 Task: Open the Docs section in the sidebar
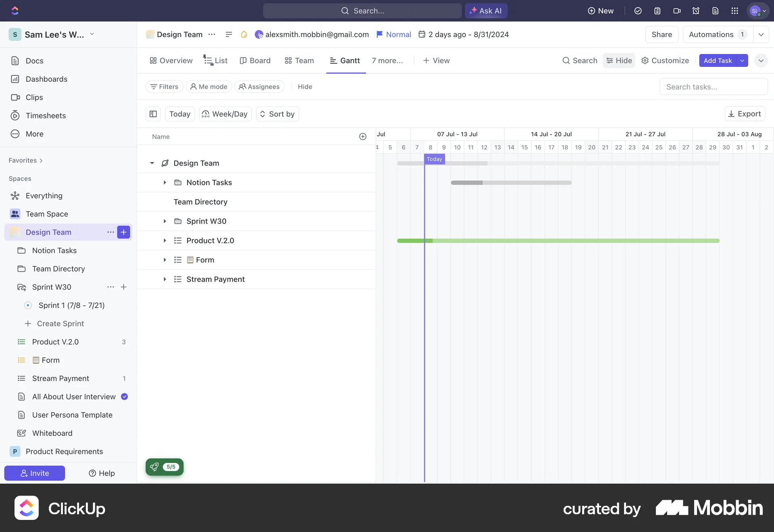click(x=35, y=60)
